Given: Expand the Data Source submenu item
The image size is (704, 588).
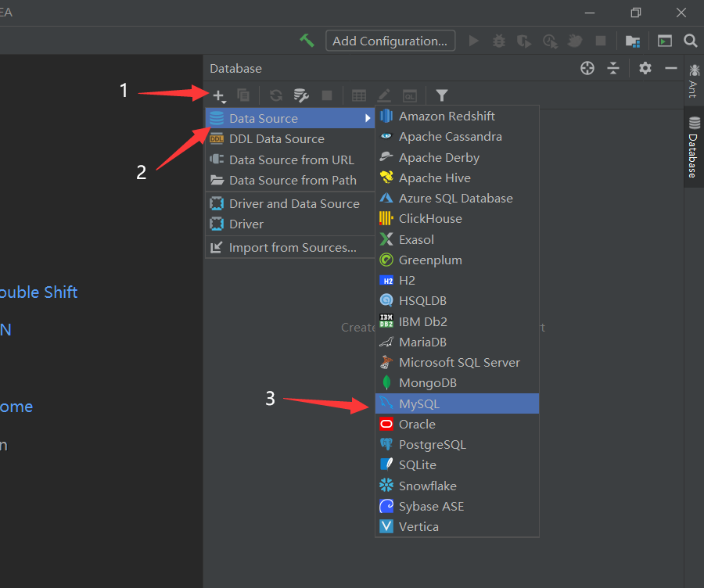Looking at the screenshot, I should pos(290,118).
